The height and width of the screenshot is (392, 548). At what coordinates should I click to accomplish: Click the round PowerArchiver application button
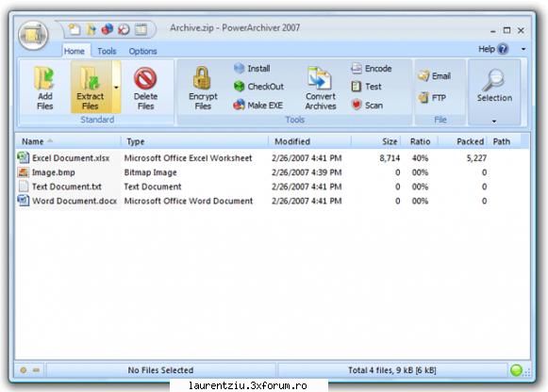(x=33, y=35)
